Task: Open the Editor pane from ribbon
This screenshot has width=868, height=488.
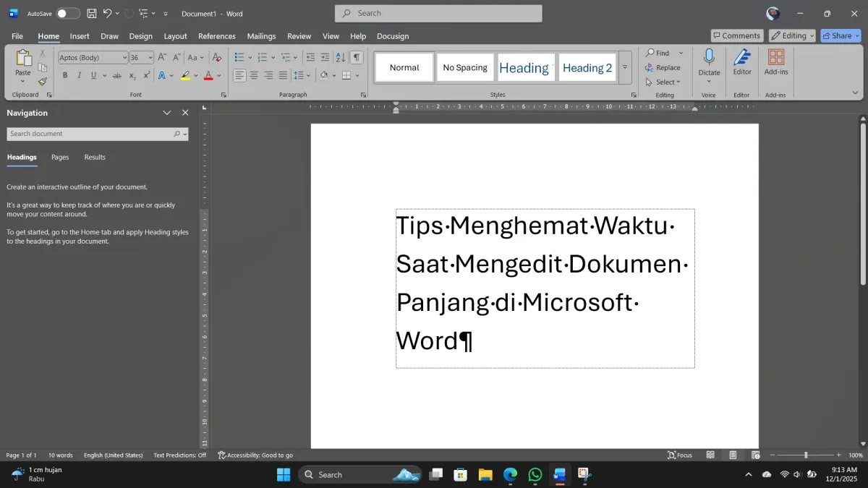Action: 742,61
